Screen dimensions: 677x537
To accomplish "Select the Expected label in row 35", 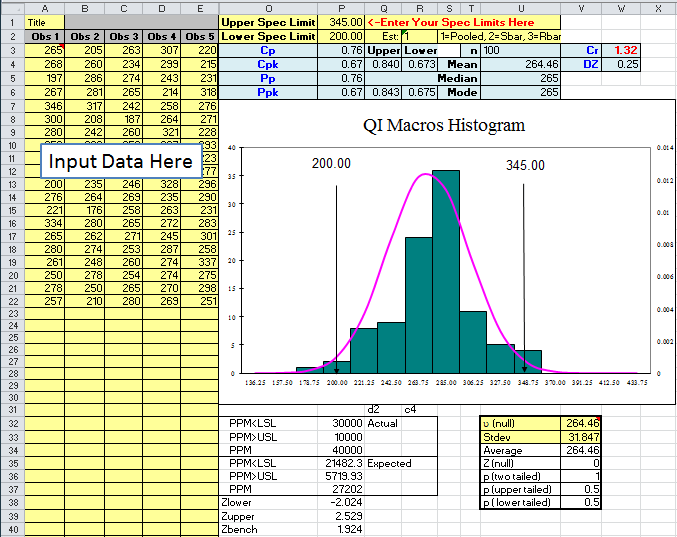I will pyautogui.click(x=389, y=463).
